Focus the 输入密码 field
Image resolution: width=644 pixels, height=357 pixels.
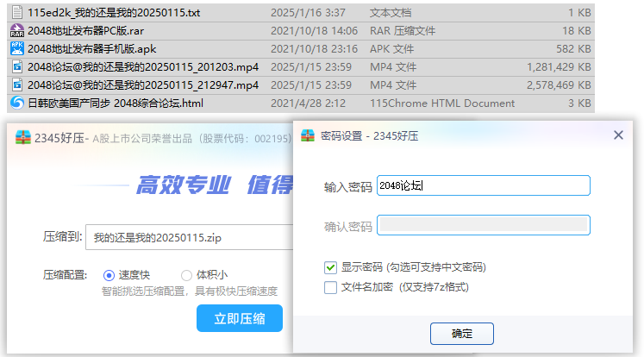pos(484,185)
